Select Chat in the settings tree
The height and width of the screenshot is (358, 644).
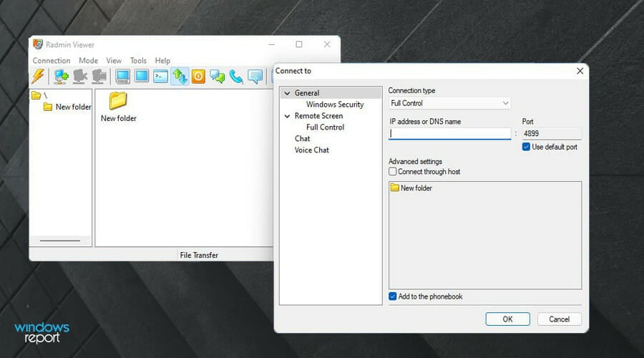(x=302, y=138)
